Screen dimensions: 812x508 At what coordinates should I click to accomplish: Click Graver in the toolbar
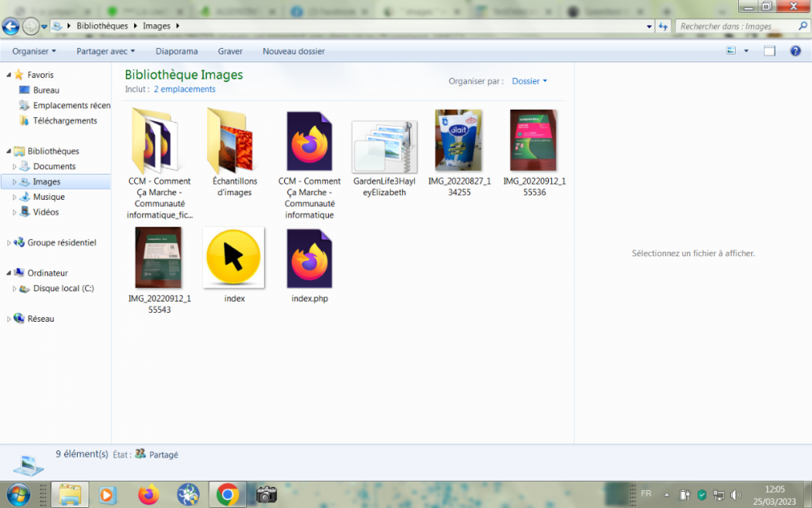[230, 51]
